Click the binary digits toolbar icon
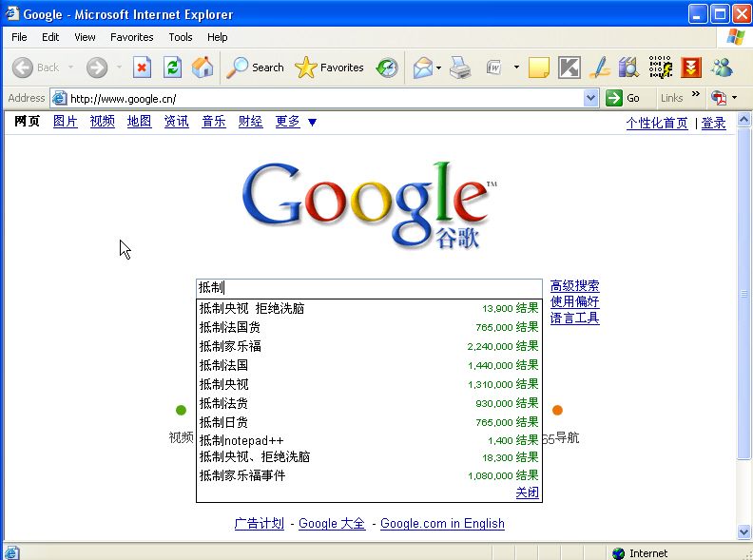 [661, 68]
